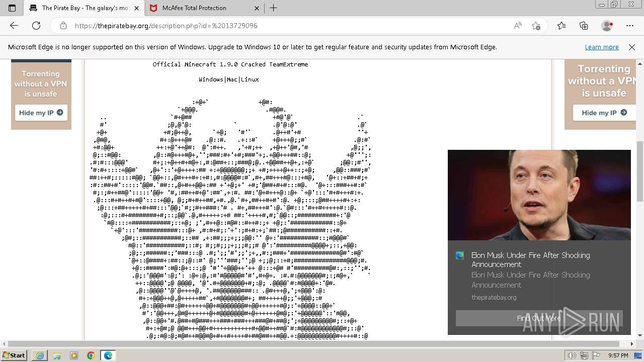
Task: Click left Hide my IP button
Action: [41, 113]
